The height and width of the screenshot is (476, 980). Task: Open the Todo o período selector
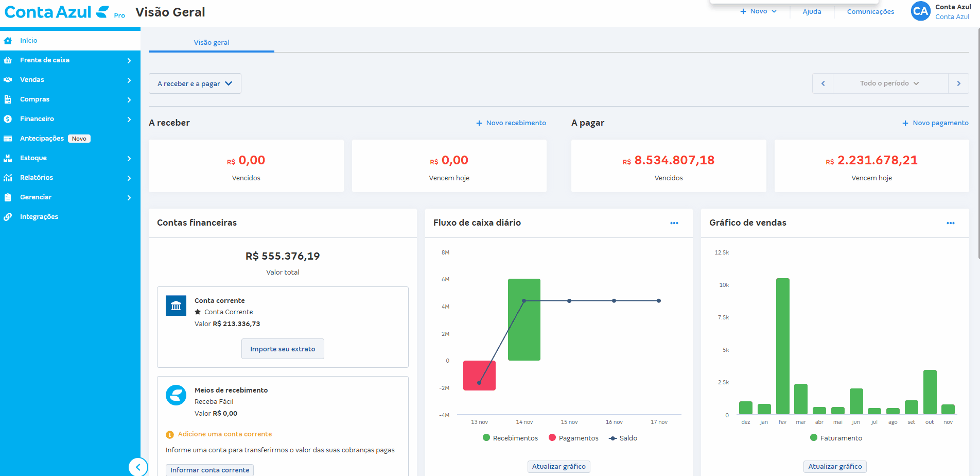point(890,83)
